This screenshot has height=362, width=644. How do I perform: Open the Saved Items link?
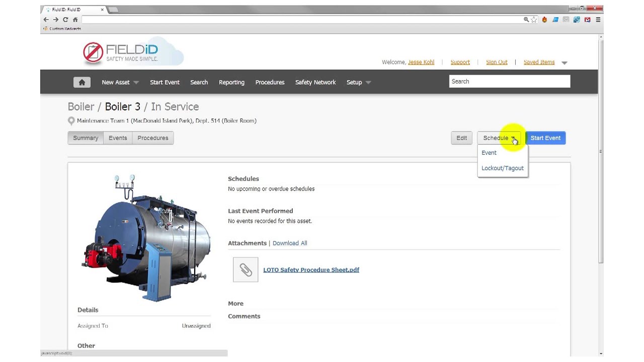(539, 62)
